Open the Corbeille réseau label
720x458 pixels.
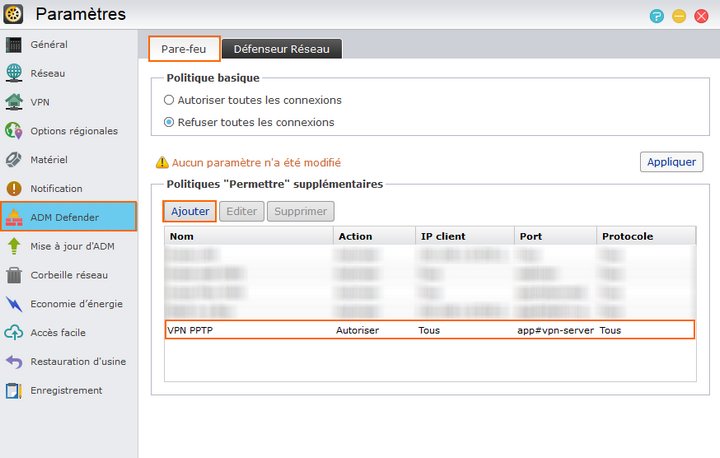tap(69, 275)
